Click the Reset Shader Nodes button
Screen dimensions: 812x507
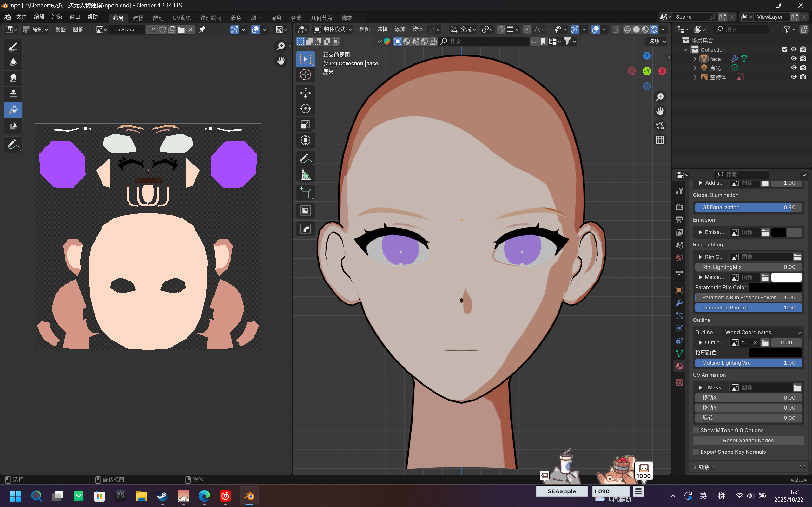[x=748, y=441]
